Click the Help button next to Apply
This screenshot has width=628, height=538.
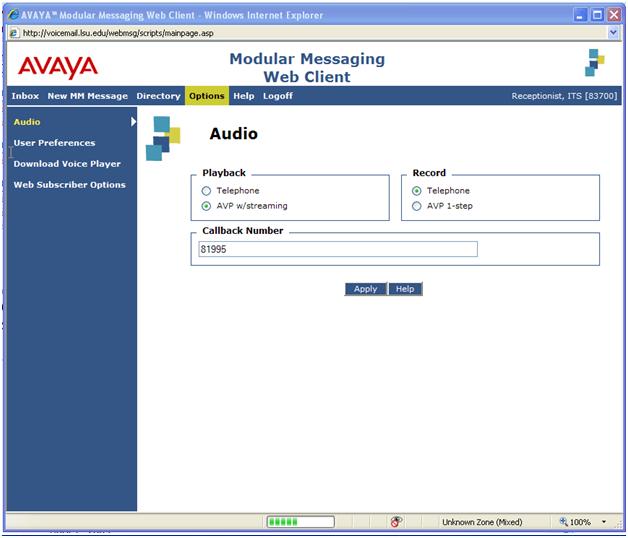(x=405, y=289)
